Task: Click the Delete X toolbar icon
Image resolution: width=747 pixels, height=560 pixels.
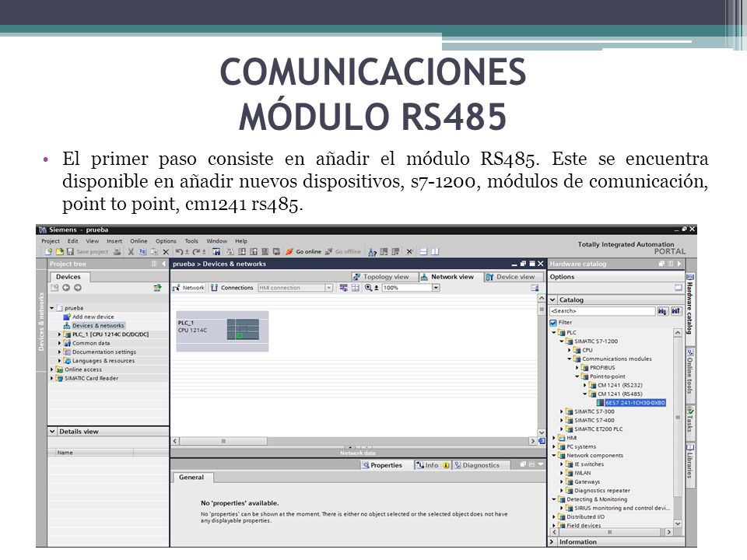Action: click(166, 252)
